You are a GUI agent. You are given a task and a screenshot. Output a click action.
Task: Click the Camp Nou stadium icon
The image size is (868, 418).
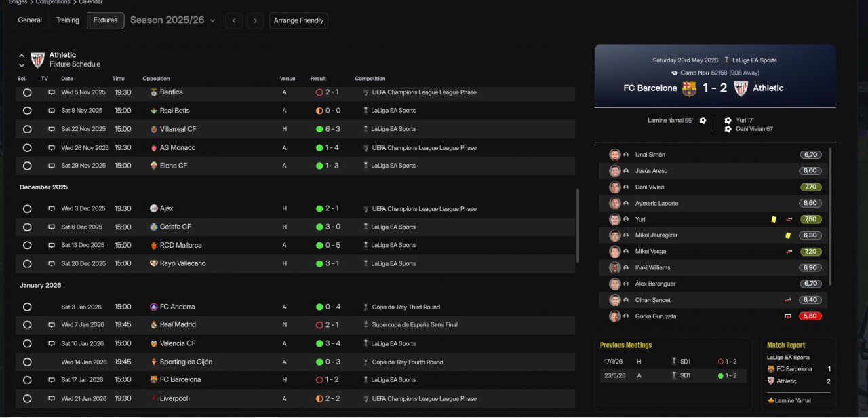pos(674,73)
